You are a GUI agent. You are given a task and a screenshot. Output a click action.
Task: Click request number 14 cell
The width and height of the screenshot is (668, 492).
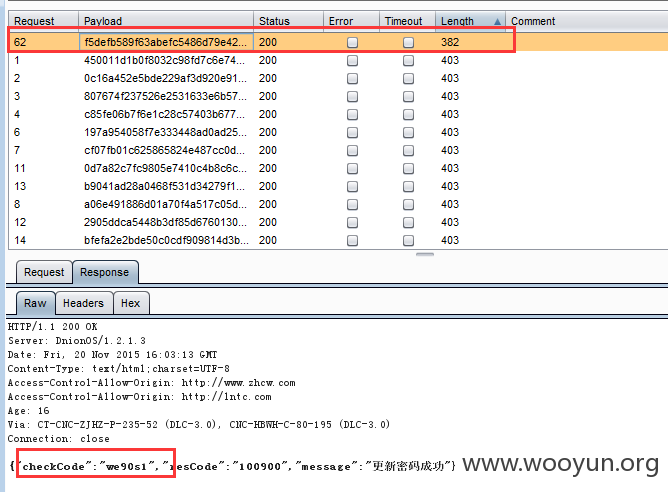(20, 240)
